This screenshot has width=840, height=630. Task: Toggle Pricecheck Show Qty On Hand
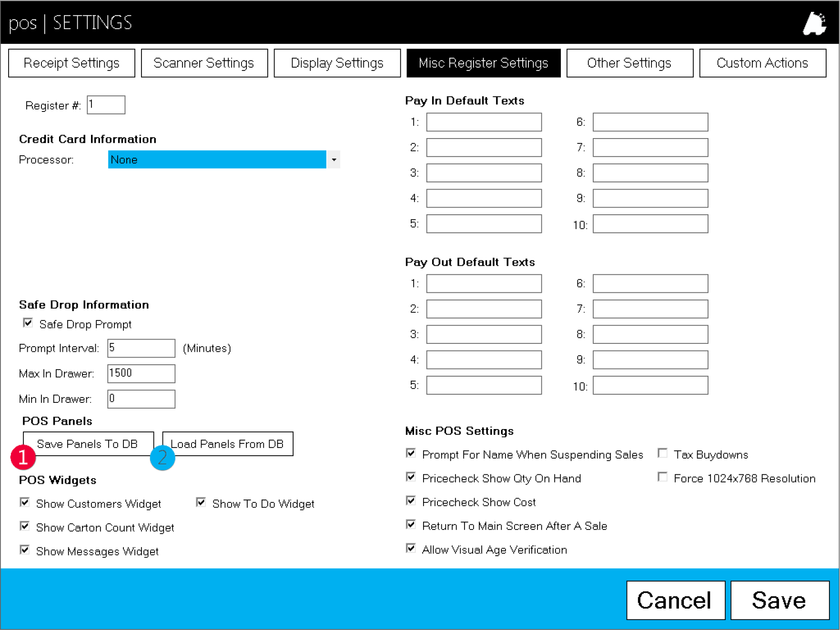pyautogui.click(x=411, y=477)
